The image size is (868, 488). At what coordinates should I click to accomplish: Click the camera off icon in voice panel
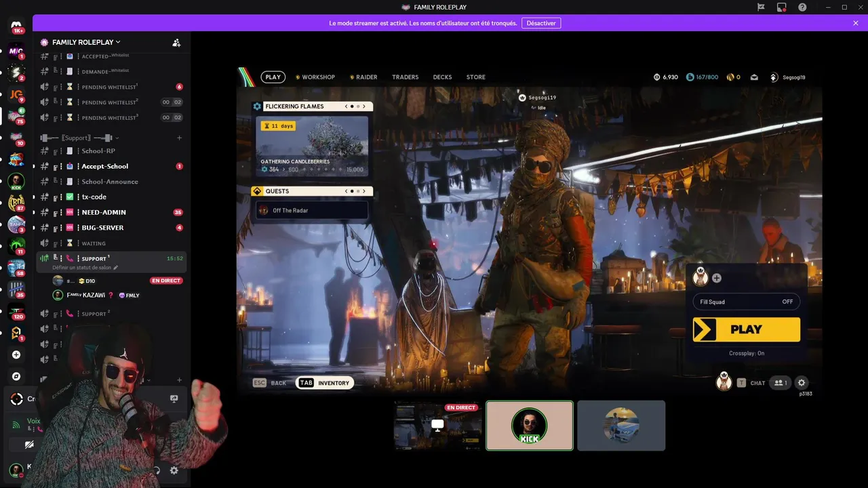click(x=29, y=445)
